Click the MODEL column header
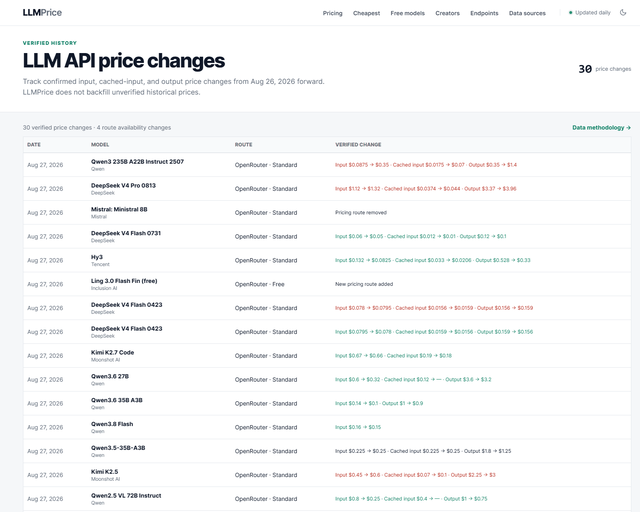The height and width of the screenshot is (512, 640). coord(100,145)
